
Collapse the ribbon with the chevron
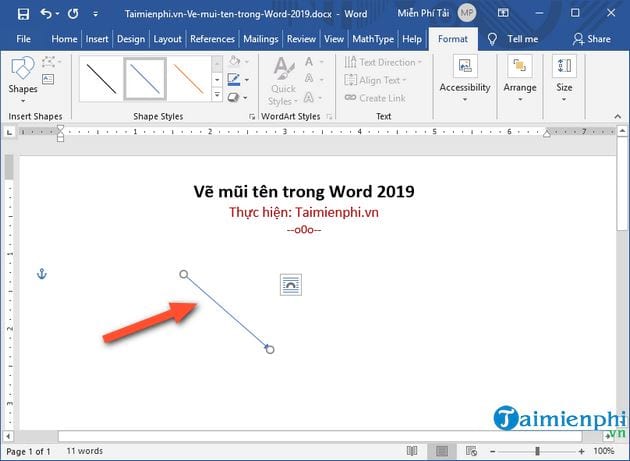pos(618,117)
